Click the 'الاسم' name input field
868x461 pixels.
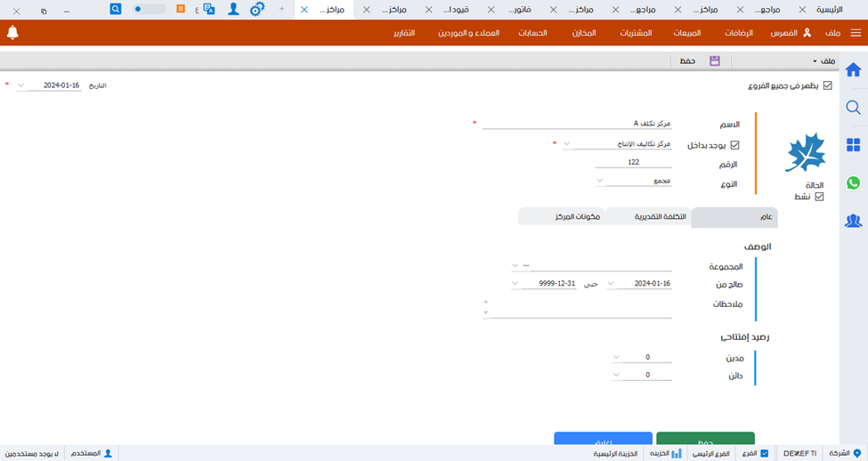579,124
